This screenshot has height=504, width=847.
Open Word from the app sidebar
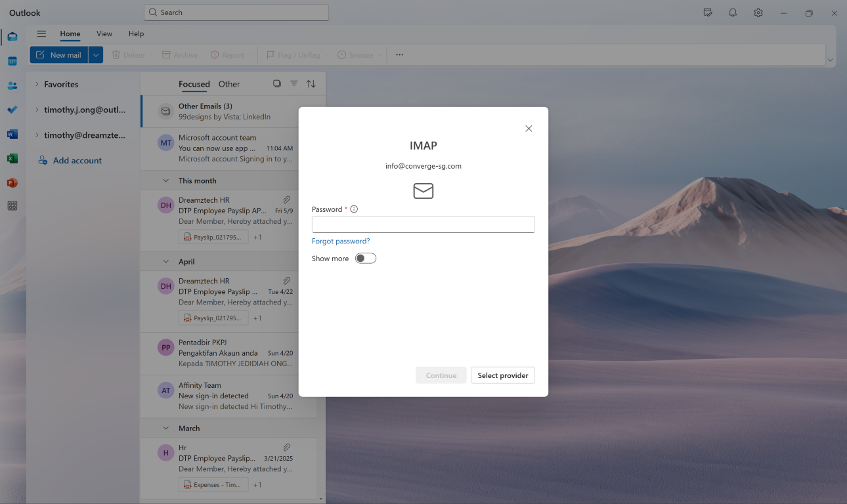tap(12, 134)
